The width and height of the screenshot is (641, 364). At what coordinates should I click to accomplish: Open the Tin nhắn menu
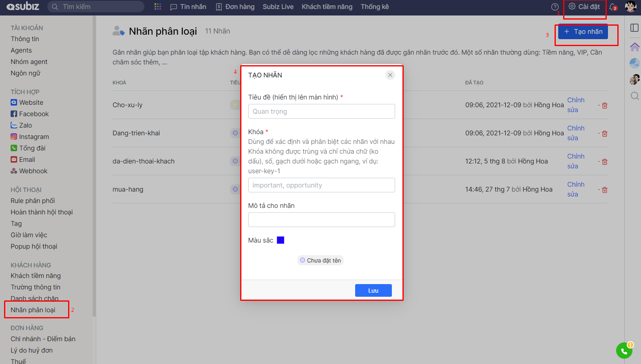[x=188, y=7]
